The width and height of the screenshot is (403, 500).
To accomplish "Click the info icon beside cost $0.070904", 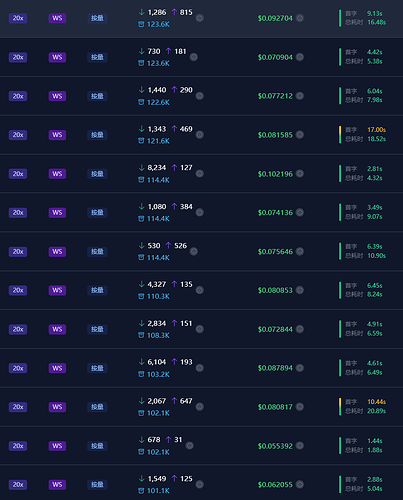I will coord(300,57).
